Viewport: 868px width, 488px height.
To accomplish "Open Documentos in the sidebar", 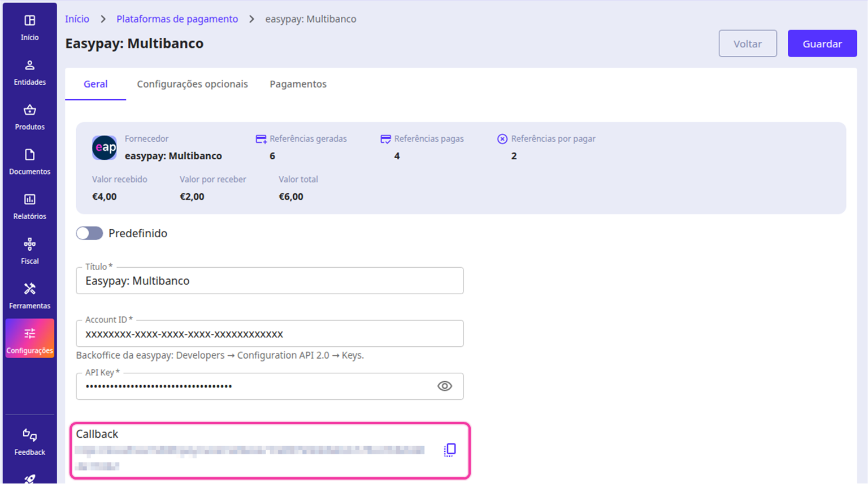I will coord(29,162).
